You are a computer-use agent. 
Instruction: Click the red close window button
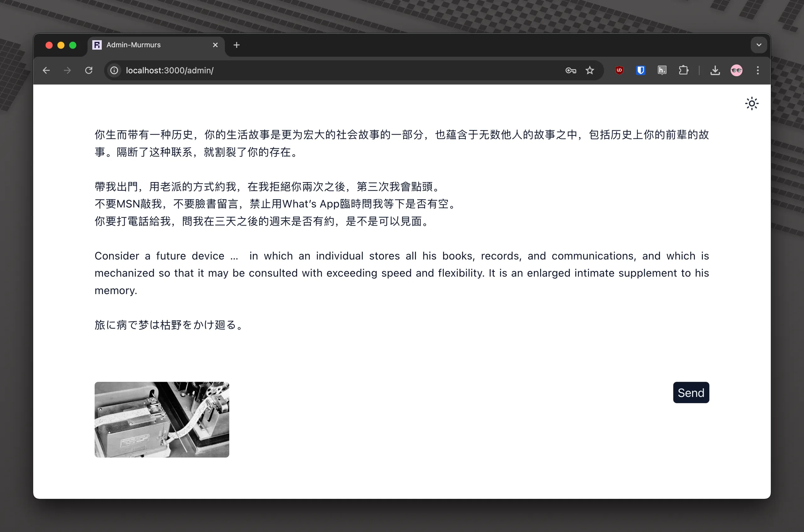[x=49, y=45]
